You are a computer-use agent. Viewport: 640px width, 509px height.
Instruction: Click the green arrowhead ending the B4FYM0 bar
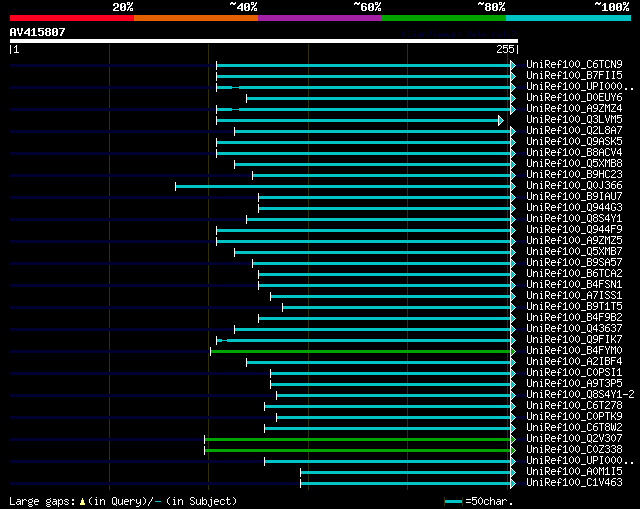(x=513, y=351)
